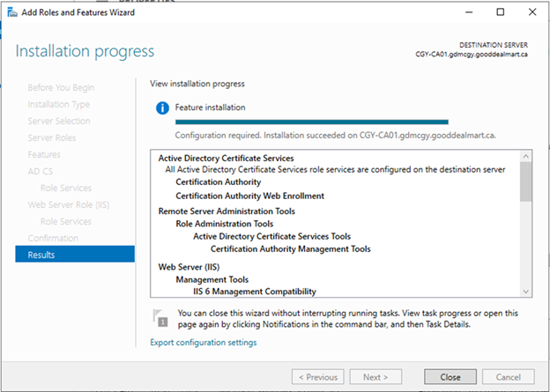This screenshot has height=392, width=550.
Task: Click the Next button
Action: (x=375, y=377)
